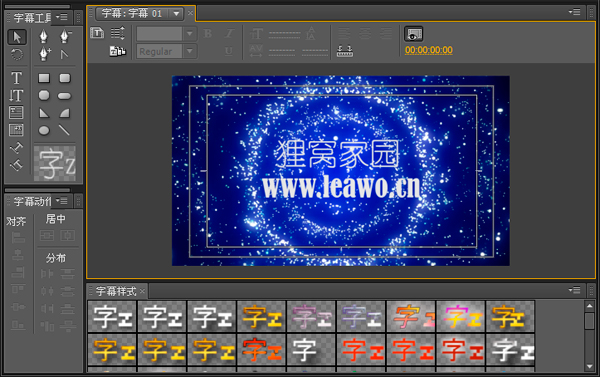Open the 字幕样式 panel menu
600x377 pixels.
pos(574,291)
